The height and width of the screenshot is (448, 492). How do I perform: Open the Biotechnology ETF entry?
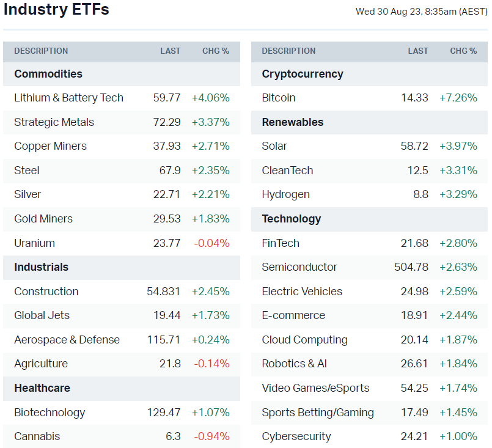(50, 413)
